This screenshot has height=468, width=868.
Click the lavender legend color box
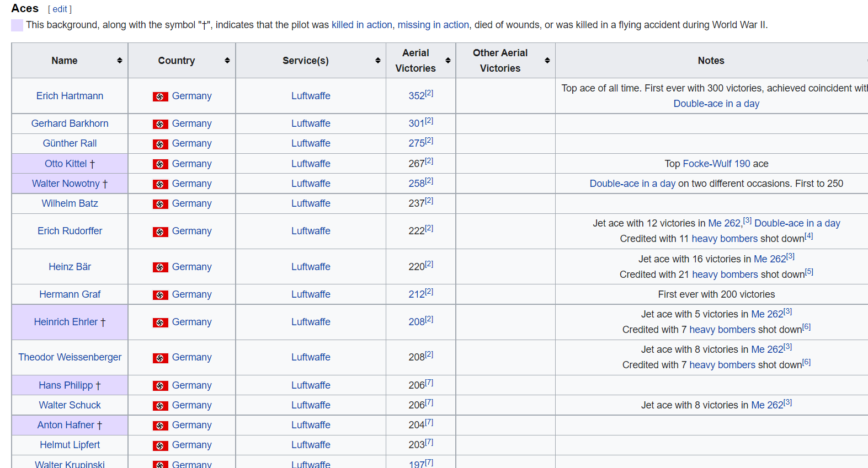(17, 25)
